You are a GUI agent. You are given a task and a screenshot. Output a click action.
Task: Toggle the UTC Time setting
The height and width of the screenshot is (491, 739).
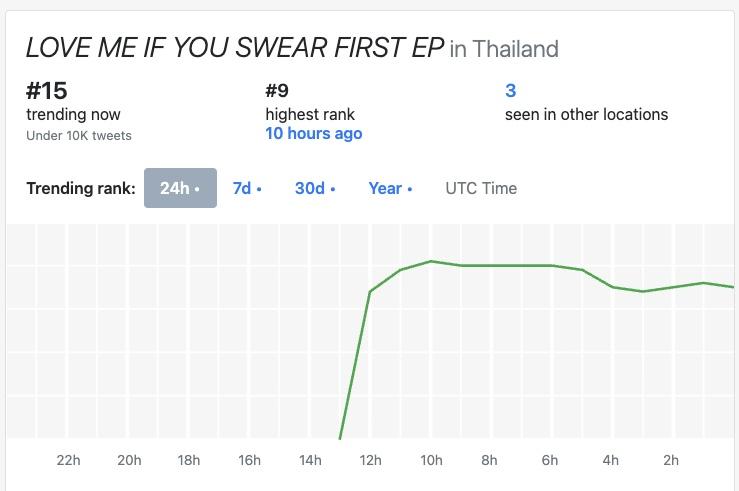481,188
